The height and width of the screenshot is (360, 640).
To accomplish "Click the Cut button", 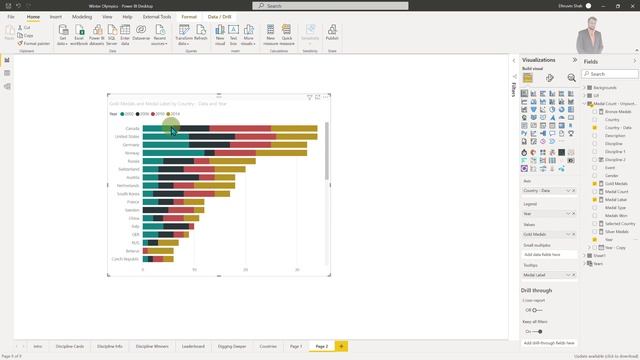I will click(x=24, y=27).
